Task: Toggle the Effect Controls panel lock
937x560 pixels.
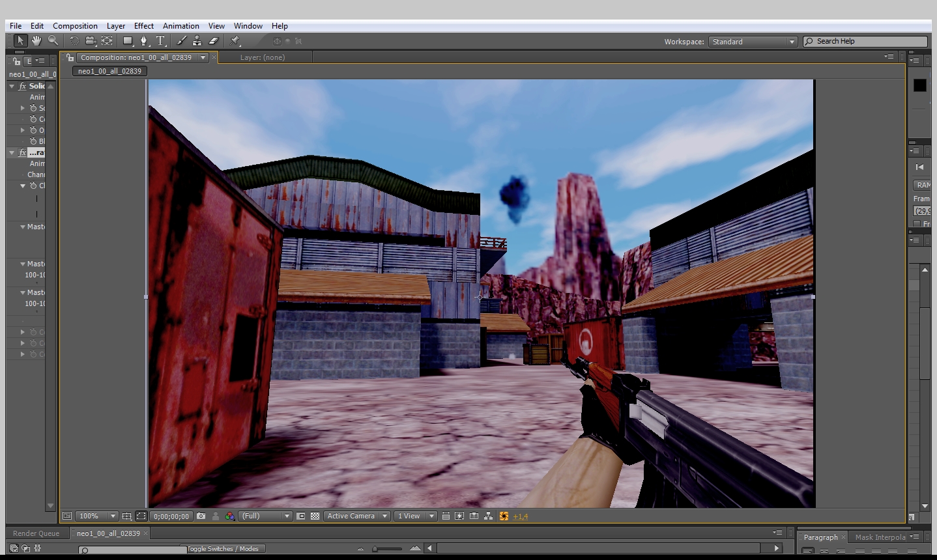Action: 16,61
